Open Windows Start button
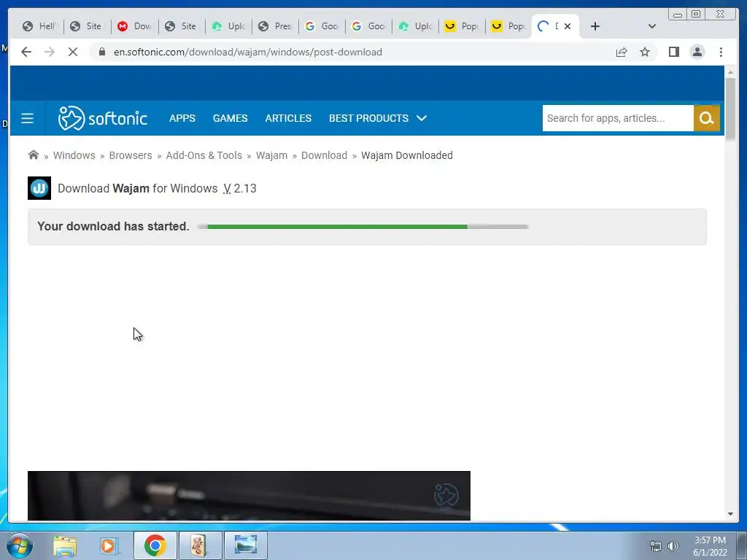The image size is (747, 560). [20, 545]
